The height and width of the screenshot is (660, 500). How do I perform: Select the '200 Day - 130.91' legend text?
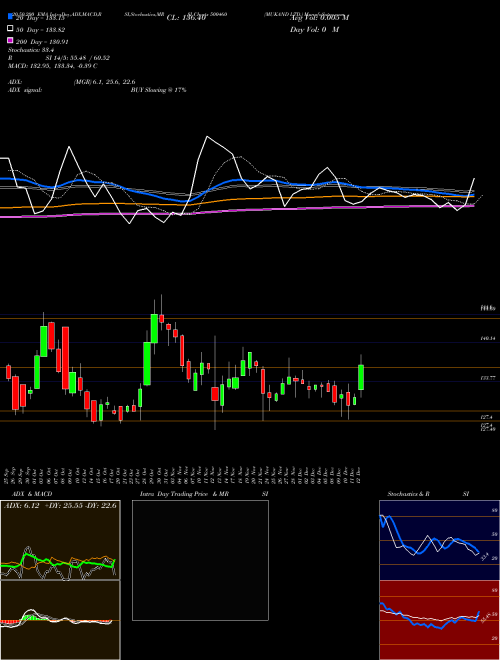pos(42,42)
